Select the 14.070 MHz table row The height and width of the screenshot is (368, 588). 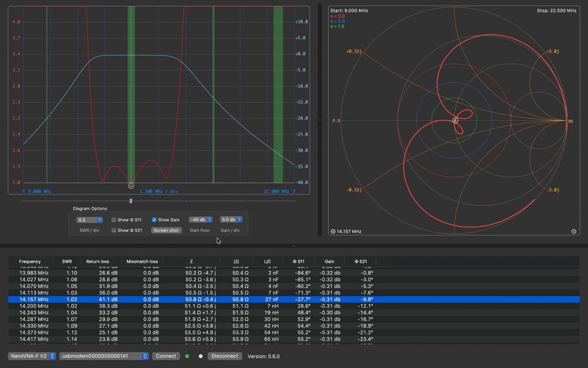pos(294,286)
